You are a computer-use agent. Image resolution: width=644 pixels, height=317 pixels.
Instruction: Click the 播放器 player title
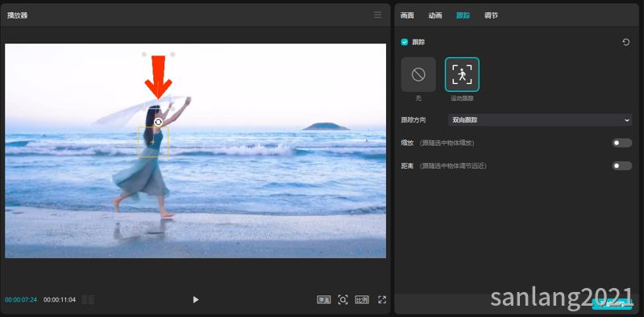pyautogui.click(x=17, y=15)
